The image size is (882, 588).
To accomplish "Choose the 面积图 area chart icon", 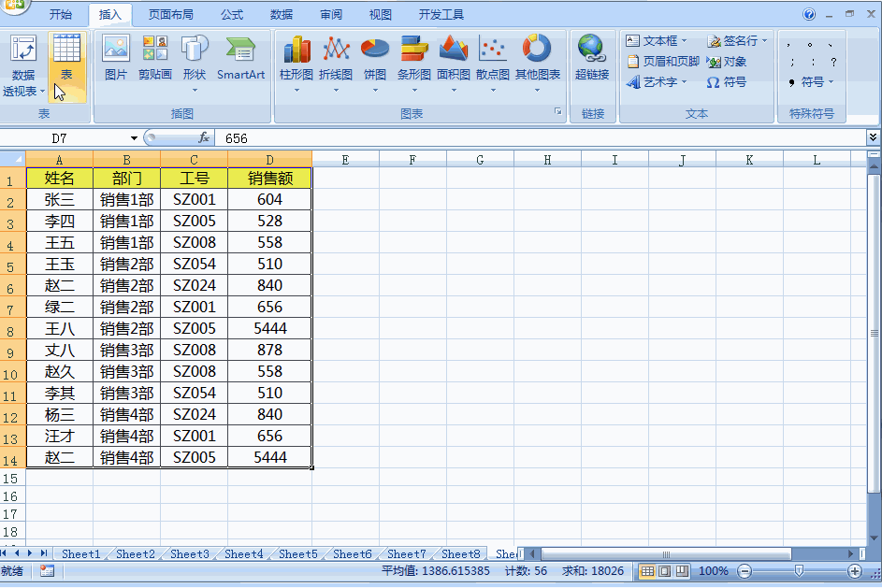I will (454, 50).
